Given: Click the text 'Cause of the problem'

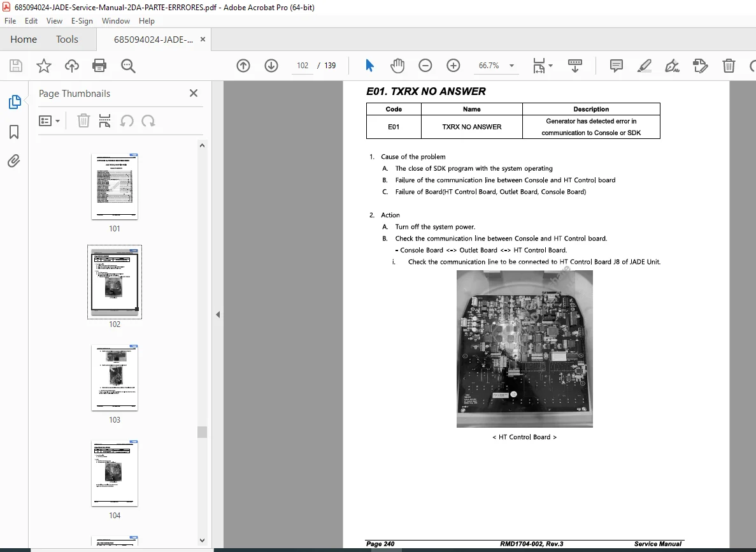Looking at the screenshot, I should pos(413,157).
